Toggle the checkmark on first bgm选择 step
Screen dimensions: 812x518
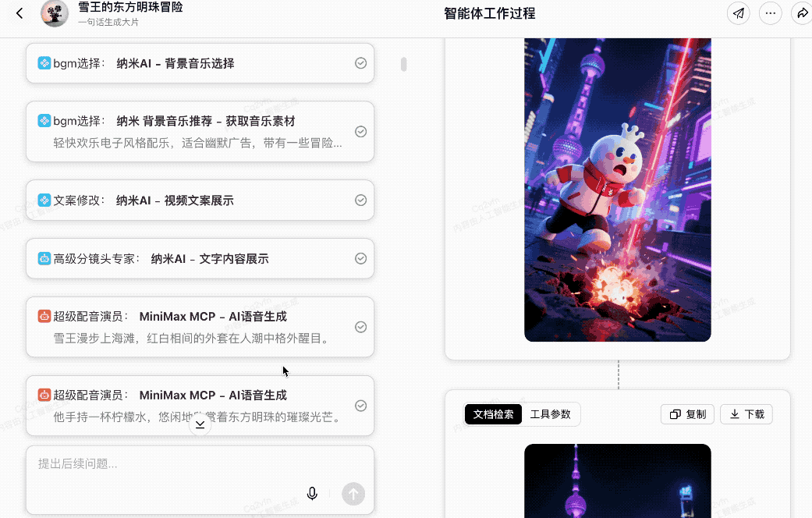coord(360,62)
